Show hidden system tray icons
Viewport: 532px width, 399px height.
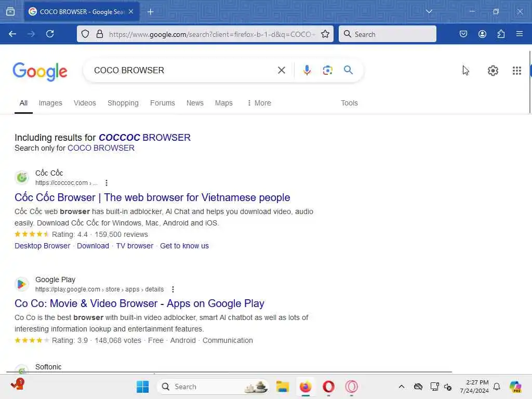pos(402,387)
